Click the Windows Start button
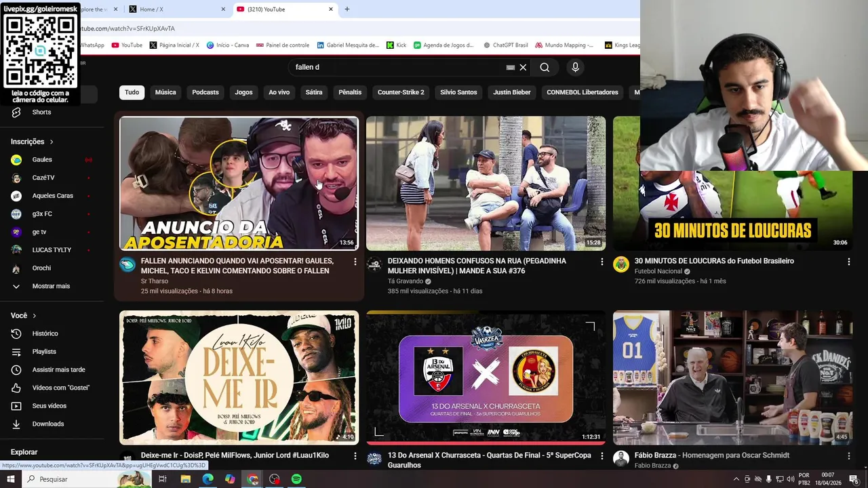Image resolution: width=868 pixels, height=488 pixels. 11,479
